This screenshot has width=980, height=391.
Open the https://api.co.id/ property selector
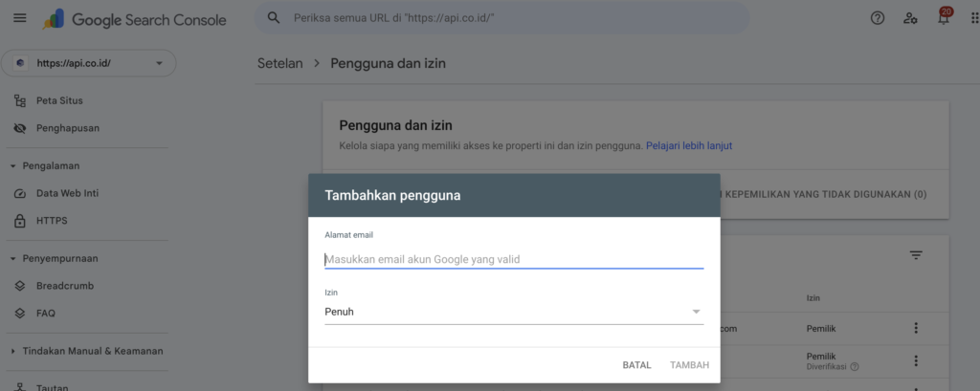[x=89, y=63]
